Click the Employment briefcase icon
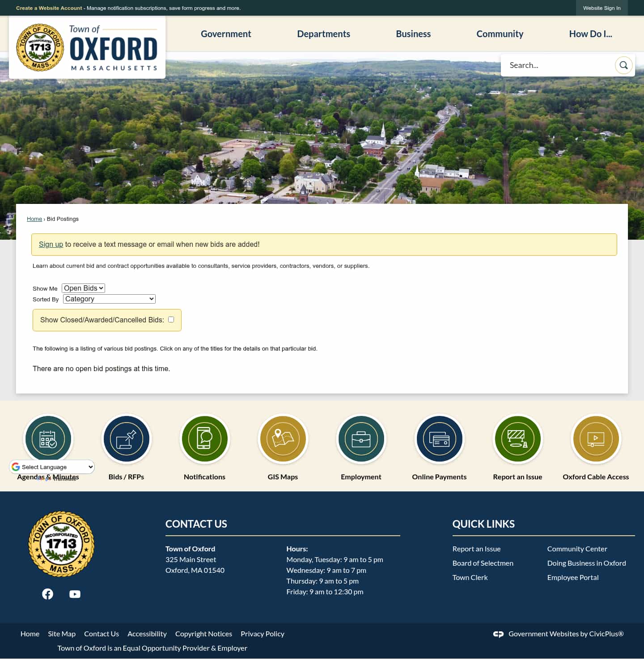The height and width of the screenshot is (660, 644). point(361,439)
